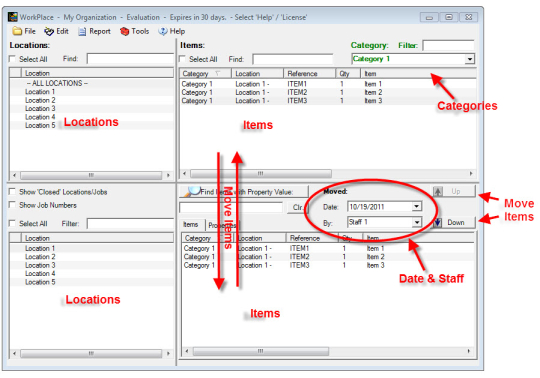The height and width of the screenshot is (378, 540).
Task: Select Location 1 in bottom Locations list
Action: point(92,248)
